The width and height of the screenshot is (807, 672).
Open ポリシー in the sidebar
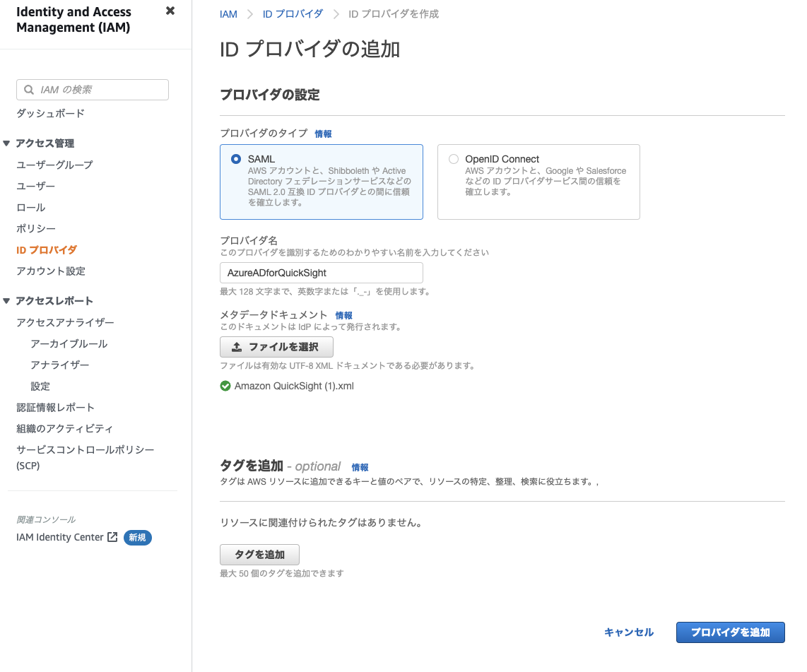tap(36, 228)
